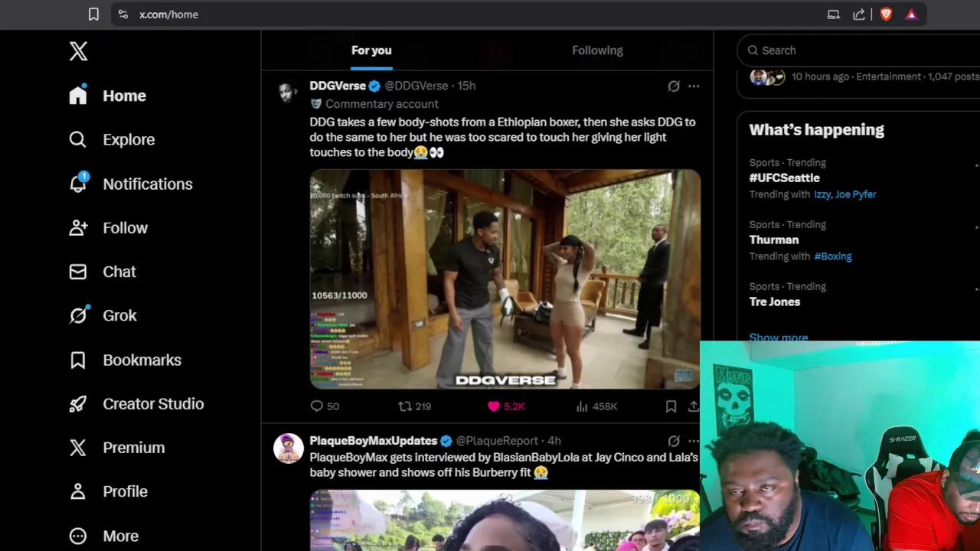Click DDGVerse display name
Image resolution: width=980 pixels, height=551 pixels.
[338, 86]
